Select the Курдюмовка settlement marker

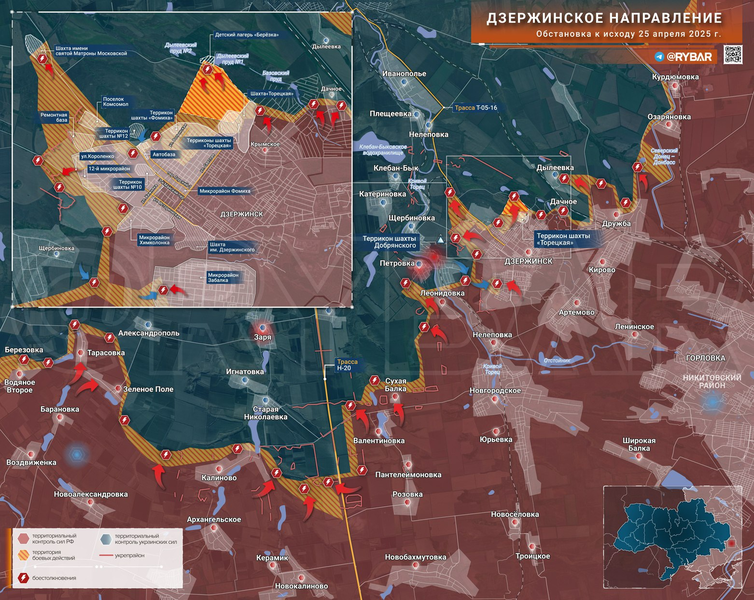(x=676, y=87)
